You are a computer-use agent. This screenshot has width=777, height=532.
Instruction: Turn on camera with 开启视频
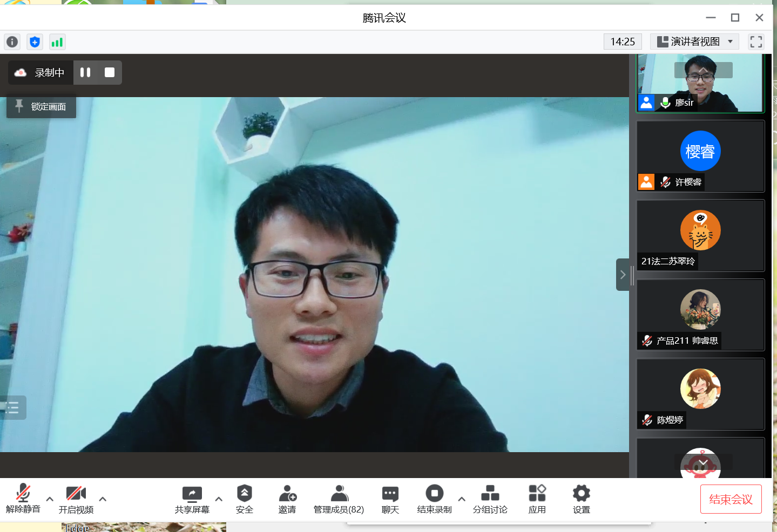[76, 499]
